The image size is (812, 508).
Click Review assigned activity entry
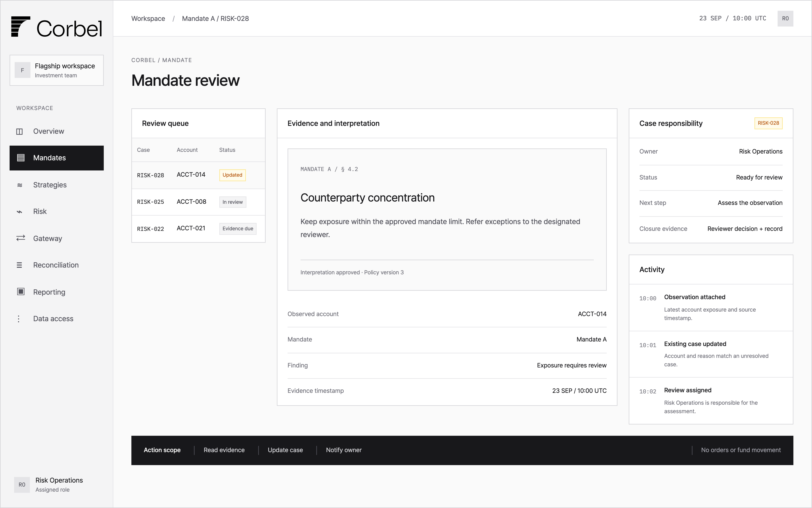pos(711,401)
